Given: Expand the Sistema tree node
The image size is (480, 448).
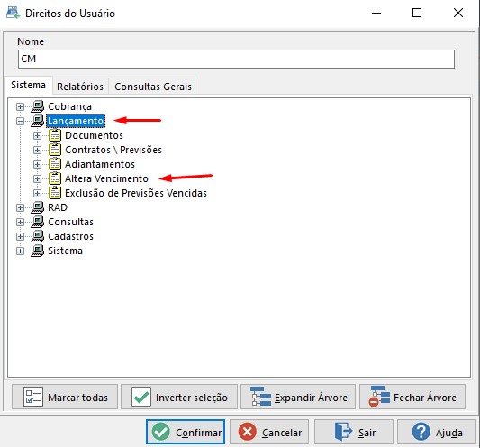Looking at the screenshot, I should 20,251.
